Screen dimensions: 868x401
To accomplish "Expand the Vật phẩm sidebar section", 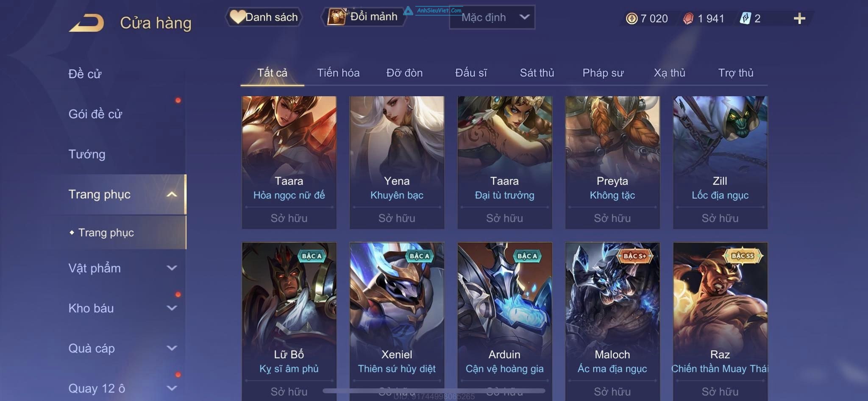I will pyautogui.click(x=172, y=268).
